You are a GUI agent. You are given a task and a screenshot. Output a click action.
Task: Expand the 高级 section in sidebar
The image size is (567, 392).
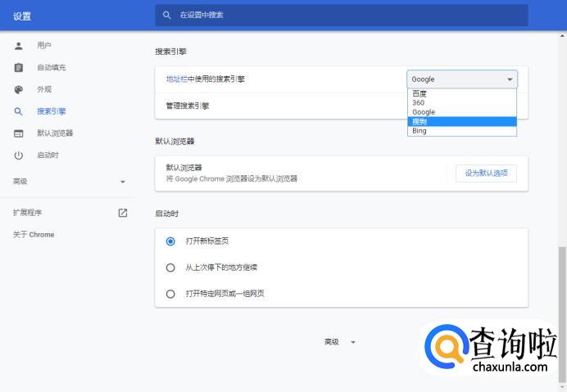[69, 182]
